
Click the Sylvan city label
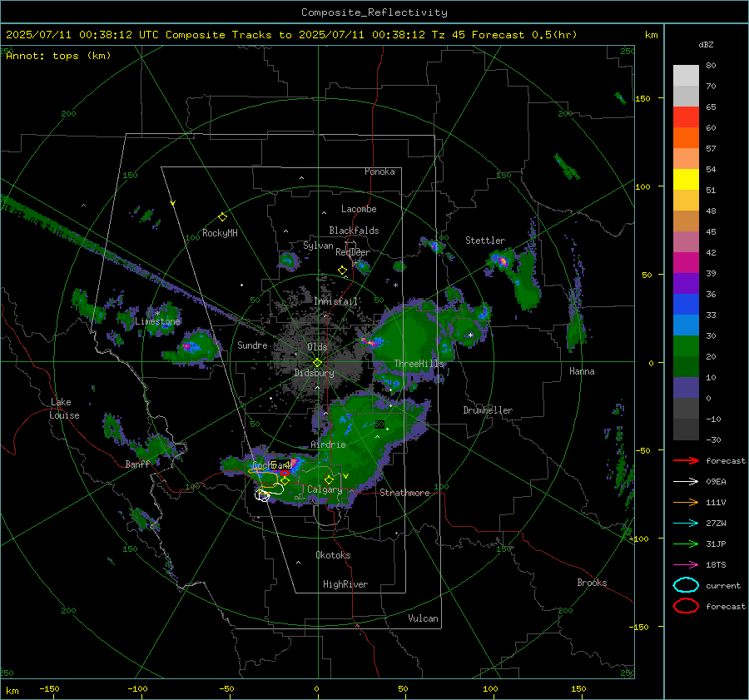318,246
